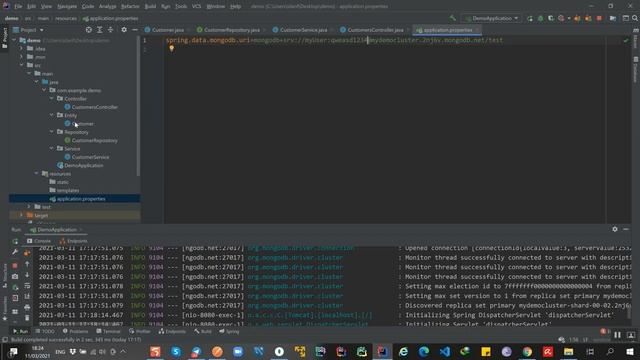Viewport: 640px width, 360px height.
Task: Click the print icon in console
Action: tap(27, 307)
